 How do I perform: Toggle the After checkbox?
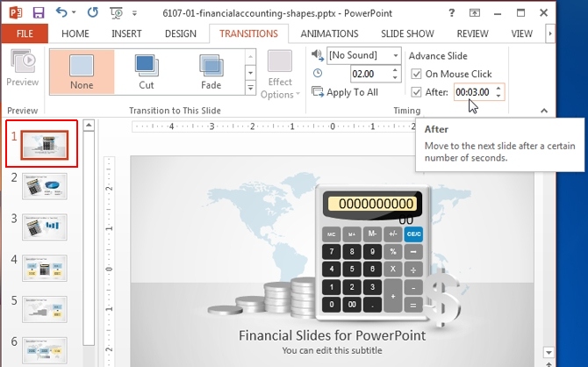(x=416, y=92)
